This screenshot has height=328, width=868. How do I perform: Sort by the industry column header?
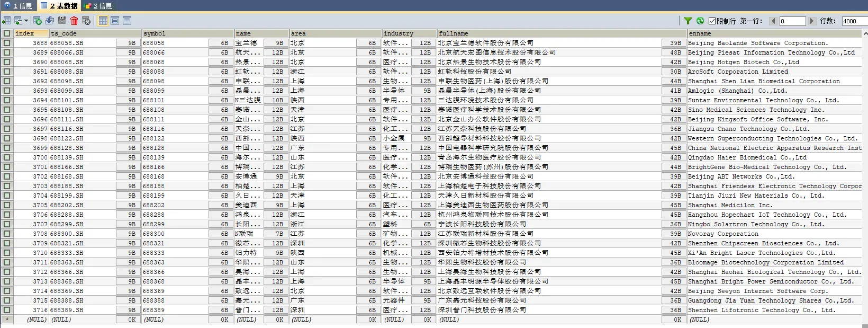click(x=410, y=33)
